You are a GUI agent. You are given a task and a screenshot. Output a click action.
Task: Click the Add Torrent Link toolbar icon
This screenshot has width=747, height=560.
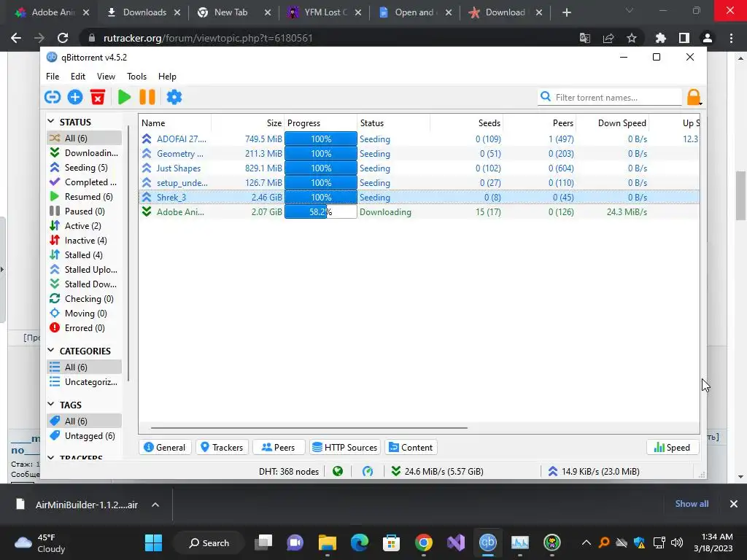53,97
